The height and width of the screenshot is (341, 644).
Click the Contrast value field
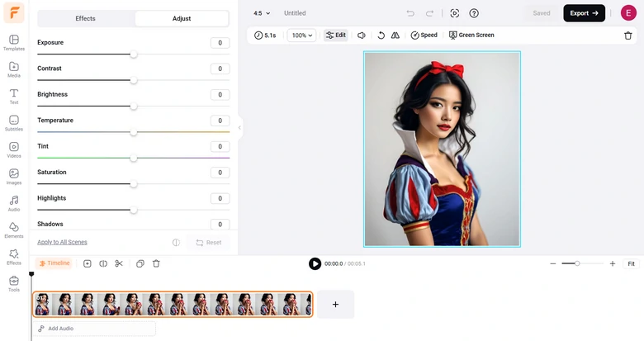click(x=220, y=69)
